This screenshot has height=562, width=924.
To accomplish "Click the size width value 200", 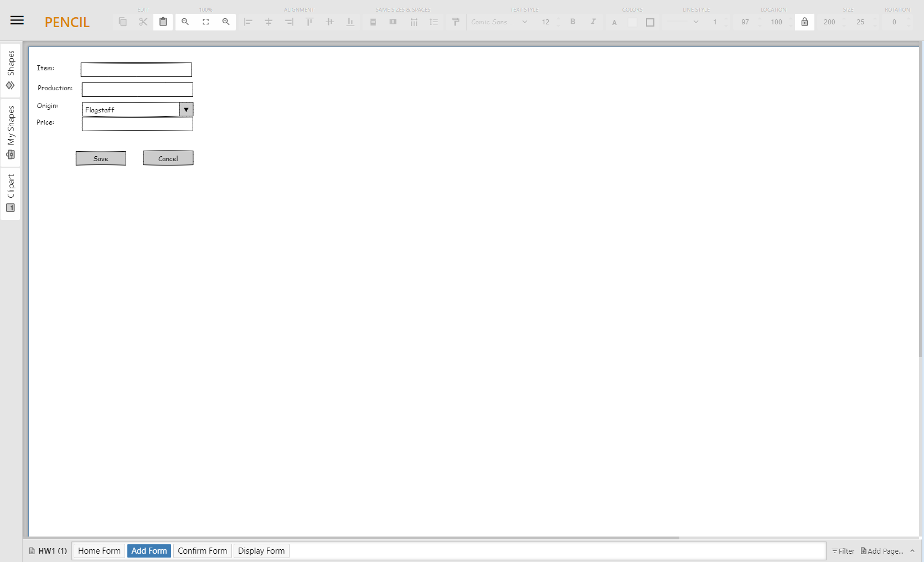I will (829, 22).
